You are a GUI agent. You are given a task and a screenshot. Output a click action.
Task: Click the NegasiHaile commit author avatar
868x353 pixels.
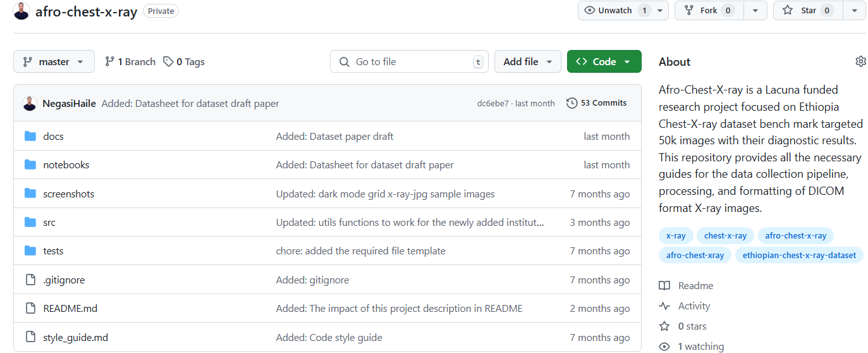pyautogui.click(x=30, y=103)
